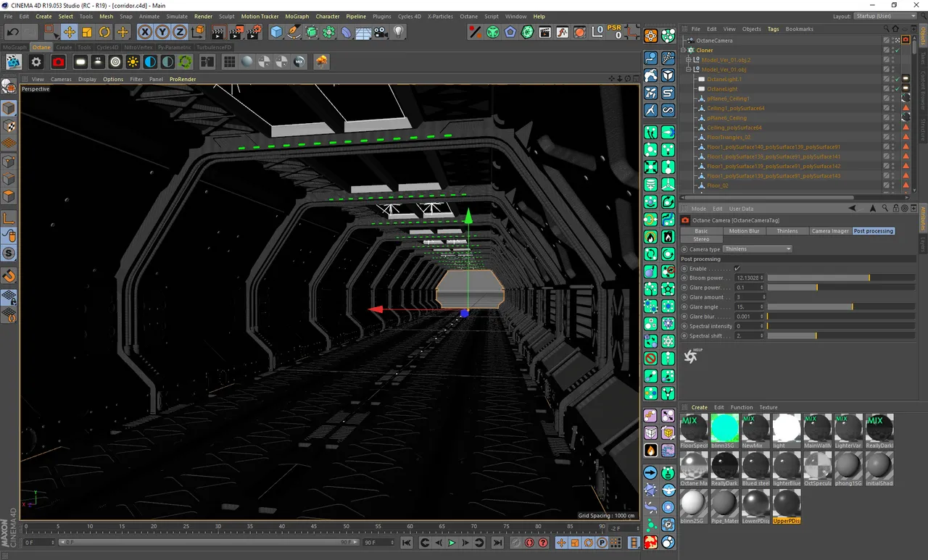
Task: Click the X-Particles fire modifier icon
Action: (x=650, y=237)
